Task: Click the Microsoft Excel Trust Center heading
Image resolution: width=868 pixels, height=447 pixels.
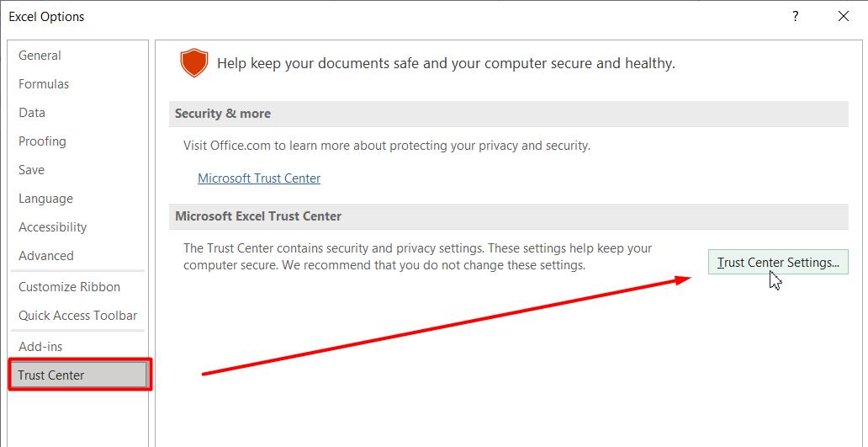Action: point(258,216)
